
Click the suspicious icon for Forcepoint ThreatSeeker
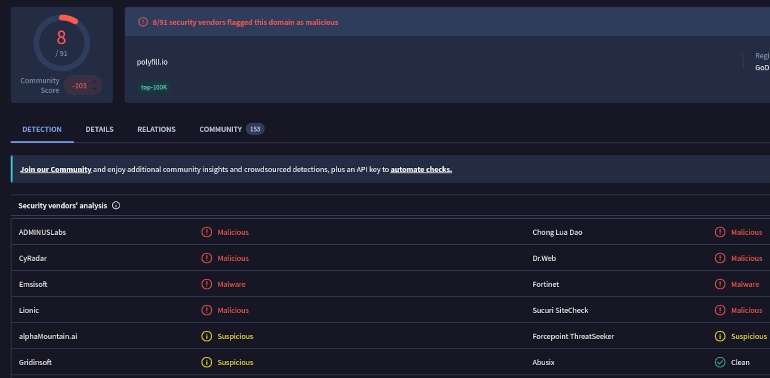720,336
